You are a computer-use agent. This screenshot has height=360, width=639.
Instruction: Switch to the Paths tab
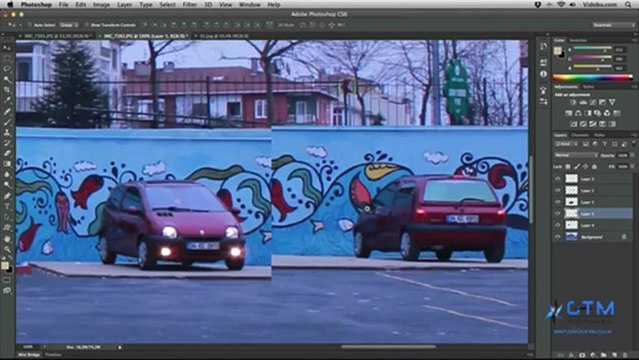point(599,135)
